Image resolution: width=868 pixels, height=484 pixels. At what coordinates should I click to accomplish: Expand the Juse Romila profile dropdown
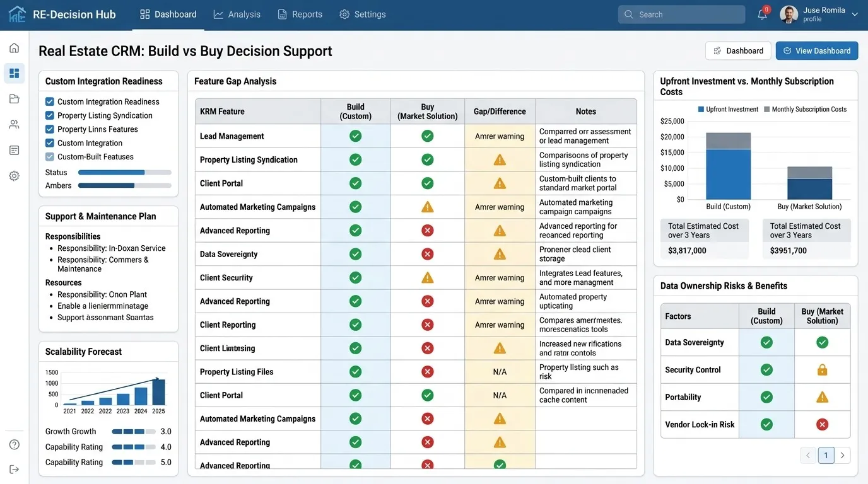(x=855, y=14)
